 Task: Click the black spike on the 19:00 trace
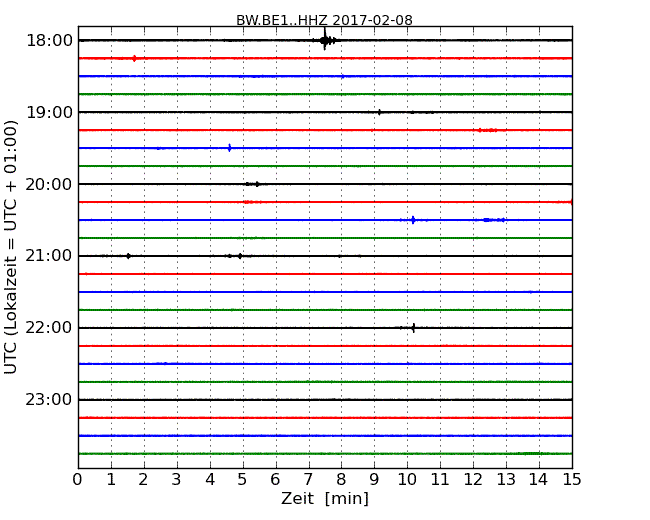tap(379, 112)
